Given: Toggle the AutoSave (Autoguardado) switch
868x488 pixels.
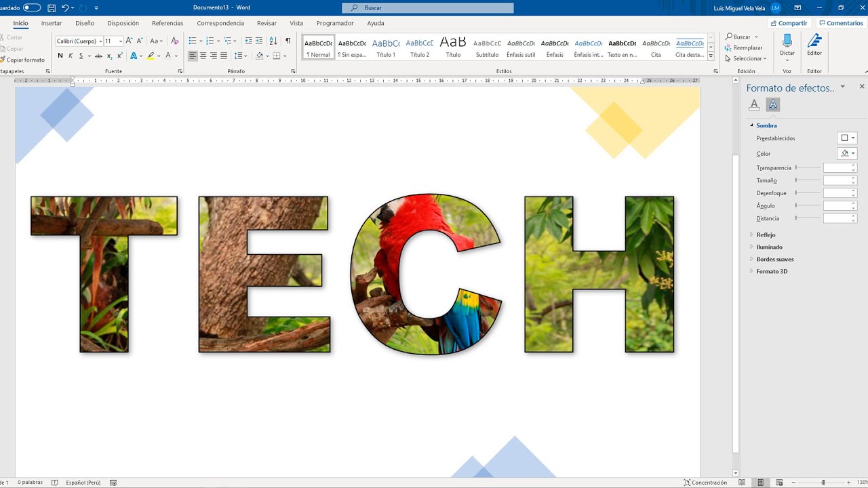Looking at the screenshot, I should (32, 7).
